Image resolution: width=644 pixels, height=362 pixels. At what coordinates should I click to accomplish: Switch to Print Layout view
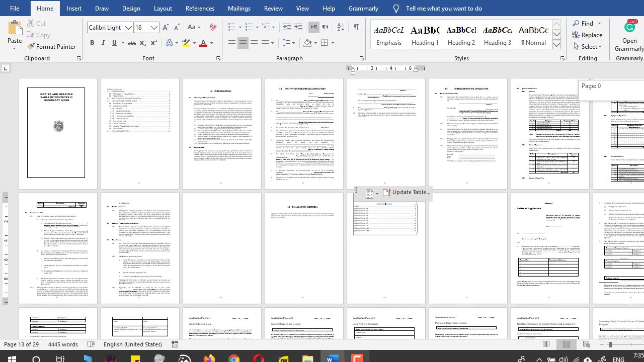click(567, 344)
